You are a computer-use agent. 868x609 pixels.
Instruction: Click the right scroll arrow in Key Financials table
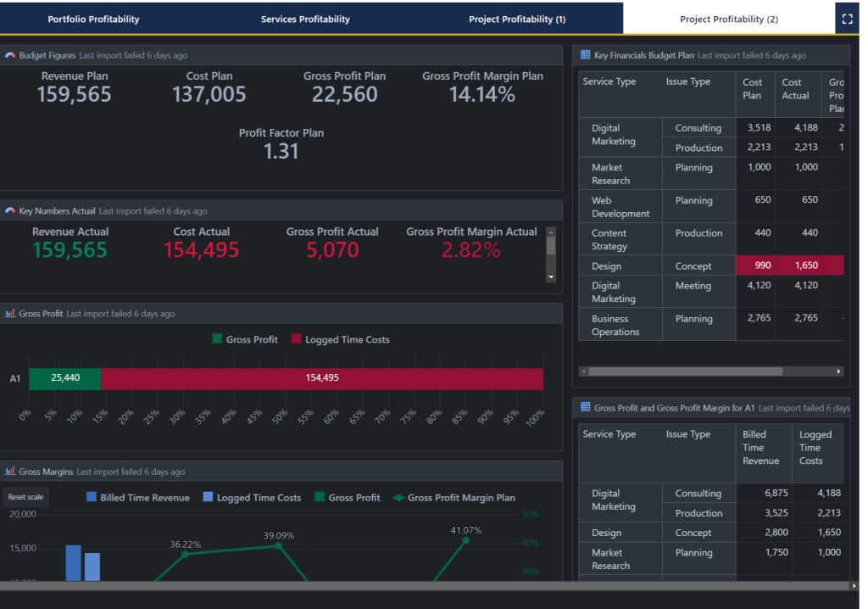(x=838, y=371)
